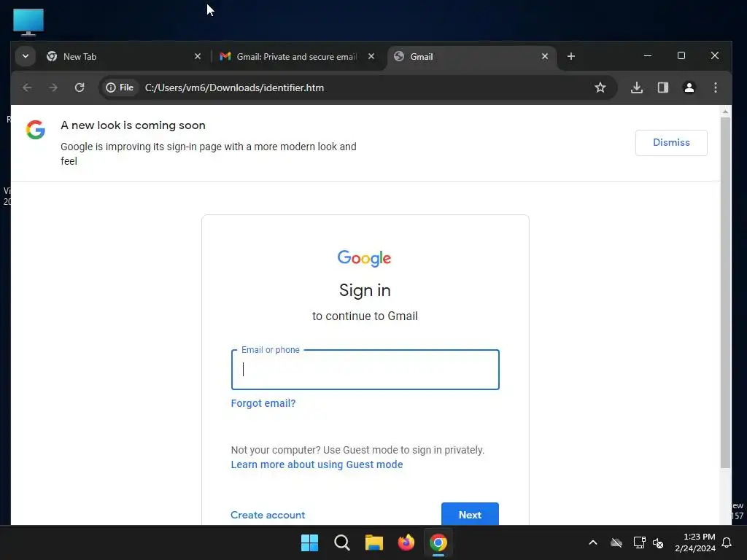
Task: Click the cloud sync tray icon
Action: click(616, 542)
